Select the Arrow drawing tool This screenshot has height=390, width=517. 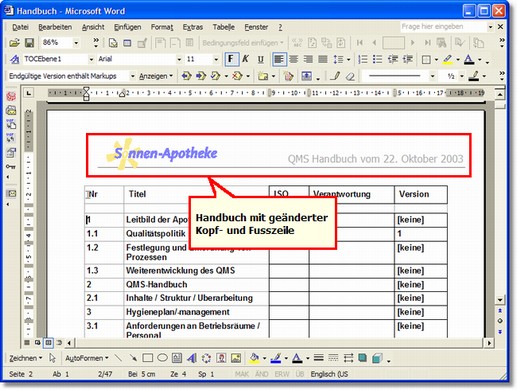click(133, 358)
